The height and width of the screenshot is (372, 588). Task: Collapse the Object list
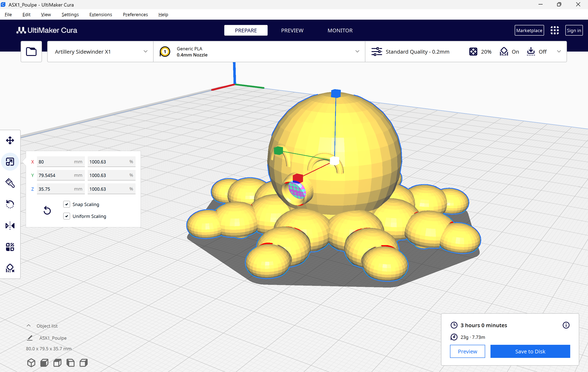point(29,326)
